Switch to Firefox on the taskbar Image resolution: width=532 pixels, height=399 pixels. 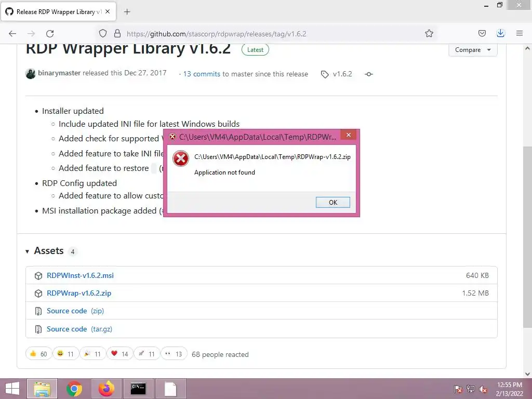click(x=106, y=389)
